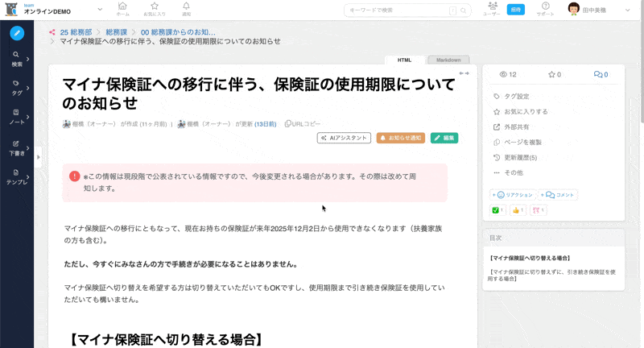
Task: Toggle the thumbs-up reaction
Action: tap(517, 210)
